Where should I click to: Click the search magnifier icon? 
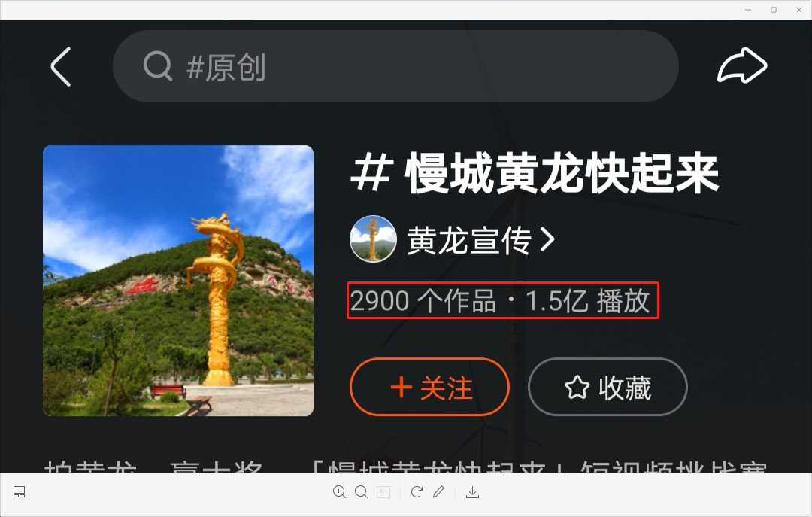pyautogui.click(x=157, y=66)
